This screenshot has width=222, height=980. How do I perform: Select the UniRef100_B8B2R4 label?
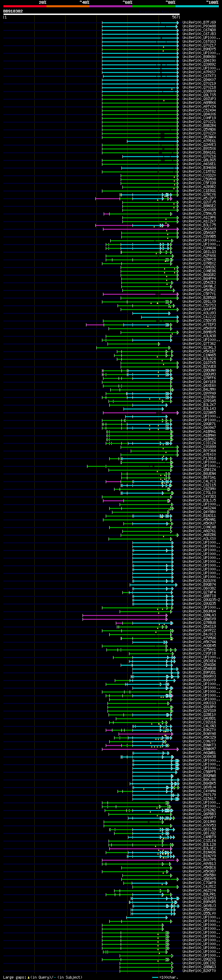click(x=199, y=125)
